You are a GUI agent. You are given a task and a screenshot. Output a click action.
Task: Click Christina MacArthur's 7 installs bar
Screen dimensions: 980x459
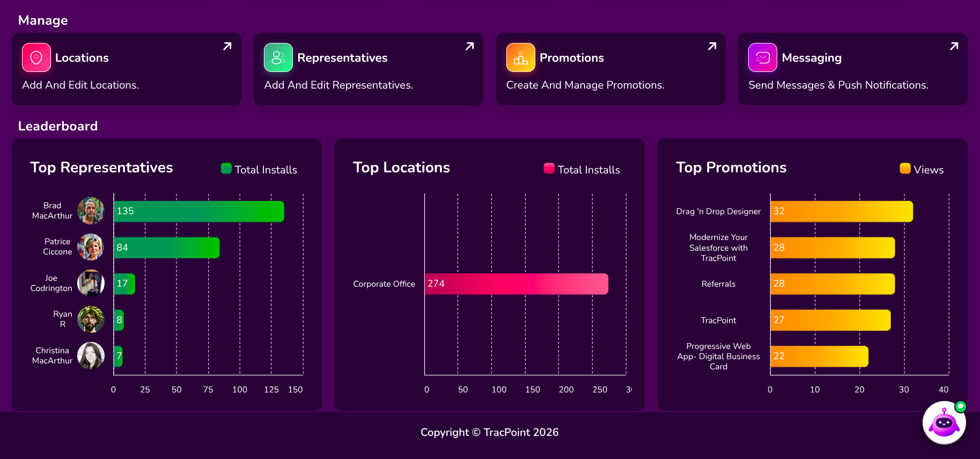click(x=118, y=356)
